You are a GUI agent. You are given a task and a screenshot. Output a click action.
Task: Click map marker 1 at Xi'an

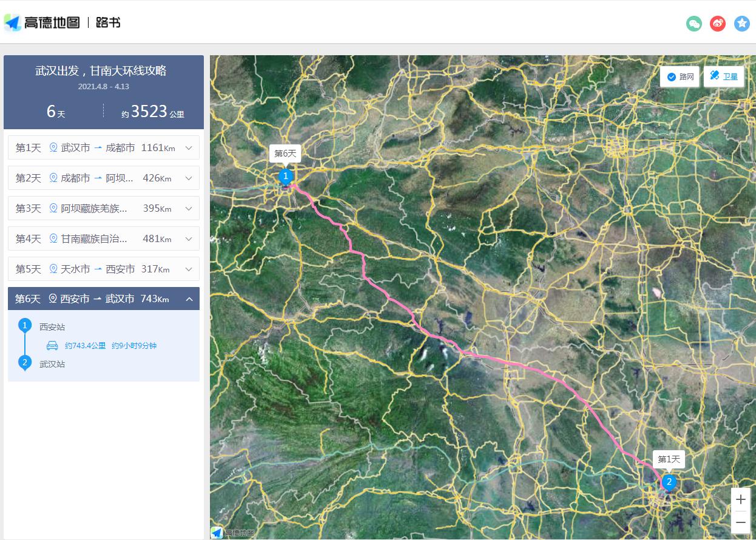(x=286, y=177)
